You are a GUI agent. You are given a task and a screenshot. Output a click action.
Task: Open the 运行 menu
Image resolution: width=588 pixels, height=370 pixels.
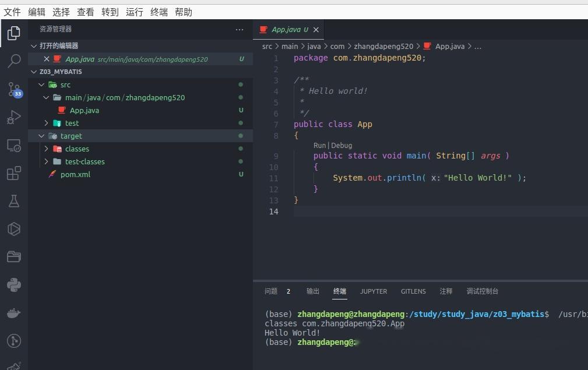[134, 12]
